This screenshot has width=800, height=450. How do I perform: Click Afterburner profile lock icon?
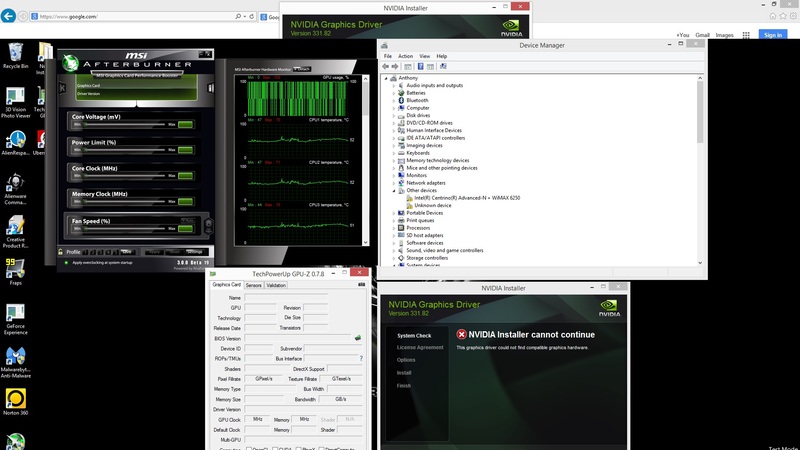tap(61, 252)
